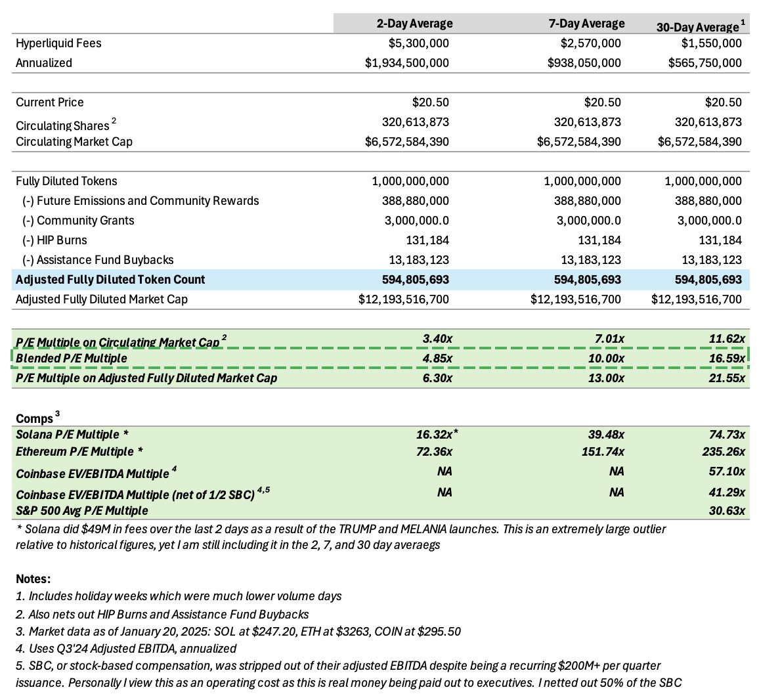
Task: Select 388,880,000 in the 2-Day Average column
Action: (416, 201)
